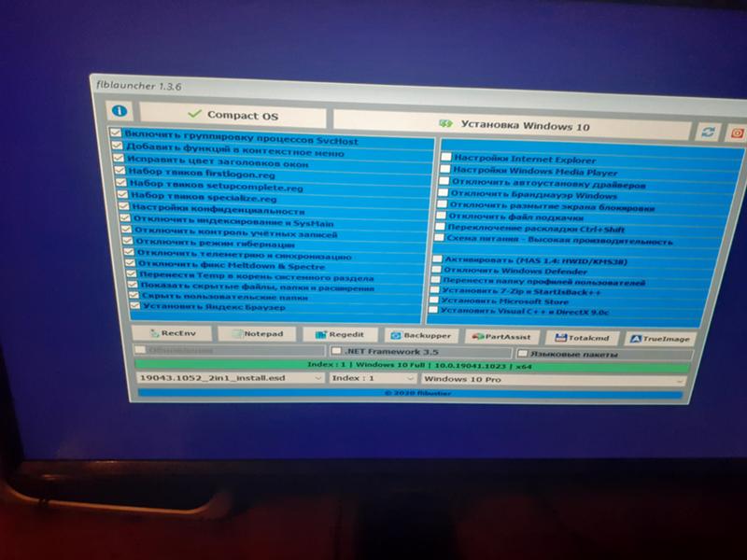Uncheck Набор твиков firstlogon.reg
Viewport: 747px width, 560px height.
pyautogui.click(x=120, y=170)
